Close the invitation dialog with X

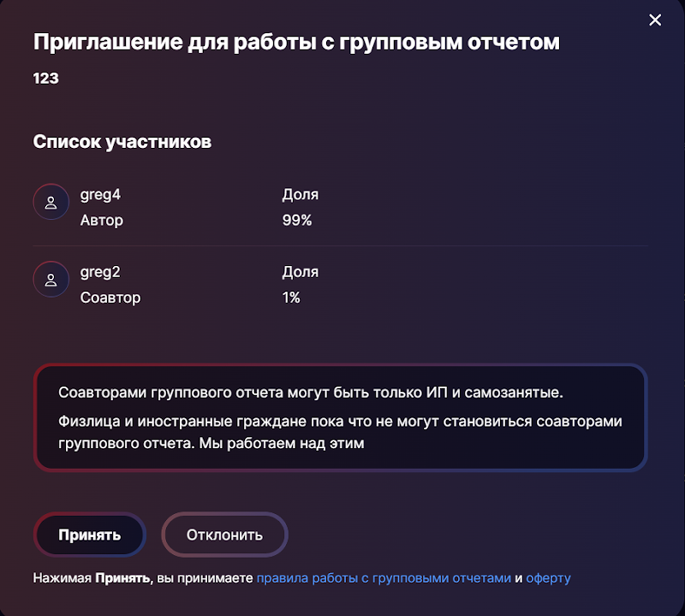[x=655, y=20]
